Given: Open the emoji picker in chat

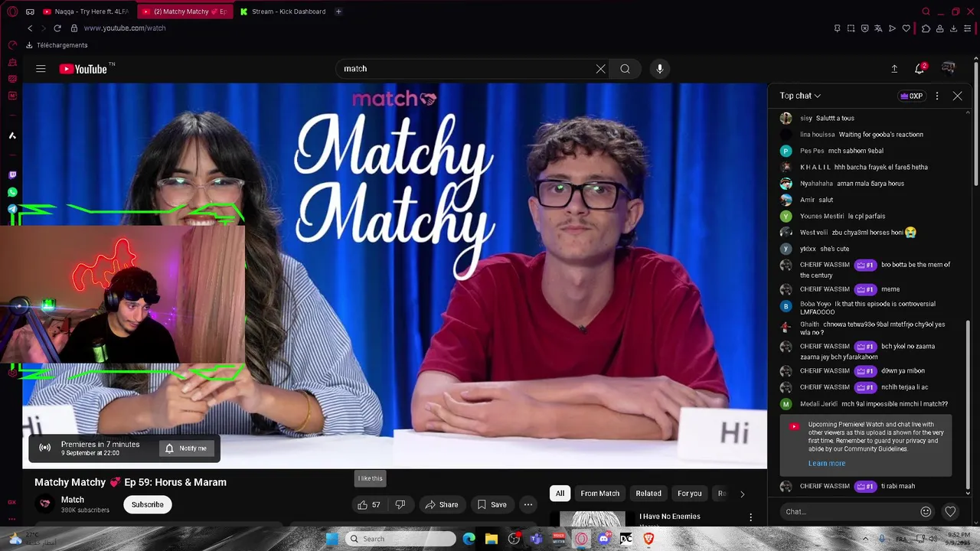Looking at the screenshot, I should coord(926,511).
